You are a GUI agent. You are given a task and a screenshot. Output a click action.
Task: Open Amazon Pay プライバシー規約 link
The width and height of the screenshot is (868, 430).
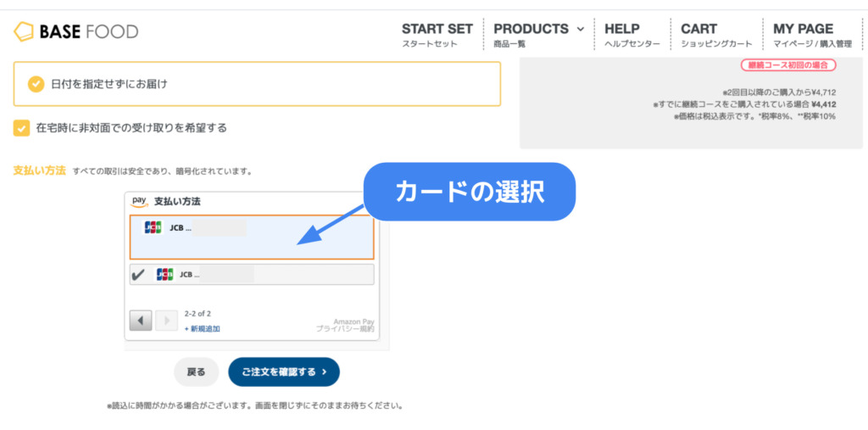(x=345, y=328)
